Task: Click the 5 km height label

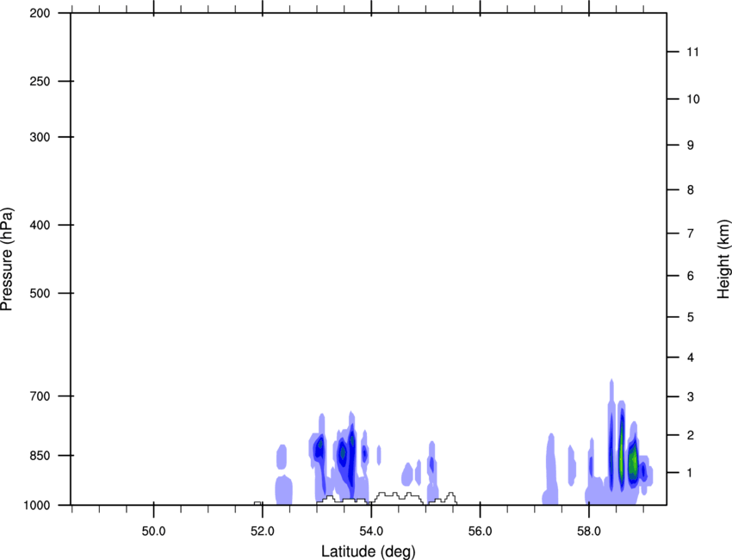Action: [x=691, y=317]
